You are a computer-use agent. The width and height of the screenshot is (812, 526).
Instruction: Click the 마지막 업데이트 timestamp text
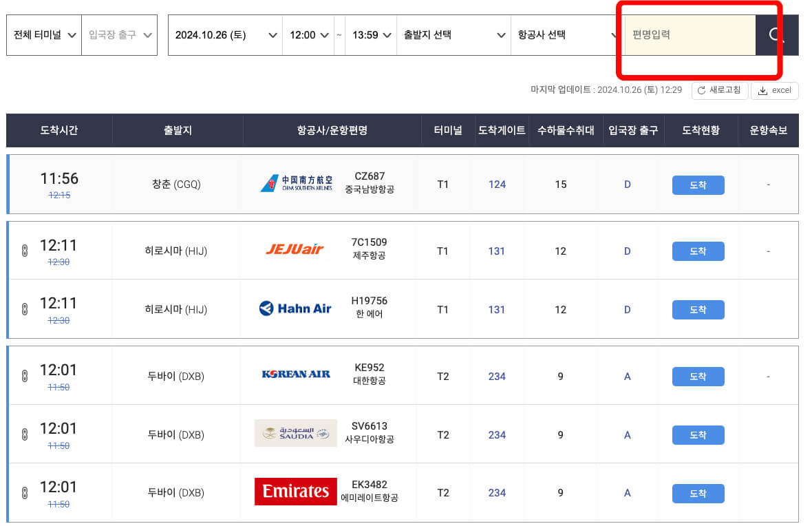click(606, 90)
